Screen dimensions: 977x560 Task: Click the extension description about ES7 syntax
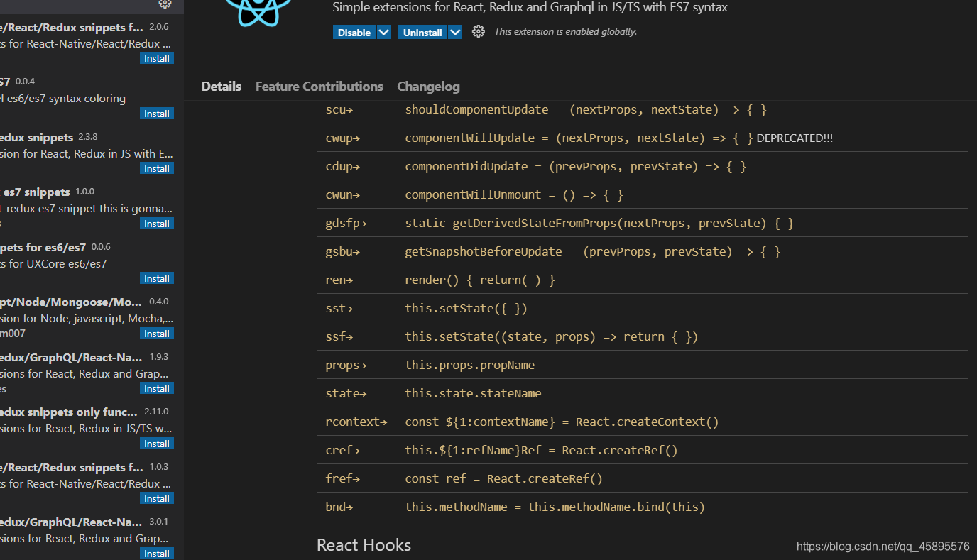tap(530, 8)
